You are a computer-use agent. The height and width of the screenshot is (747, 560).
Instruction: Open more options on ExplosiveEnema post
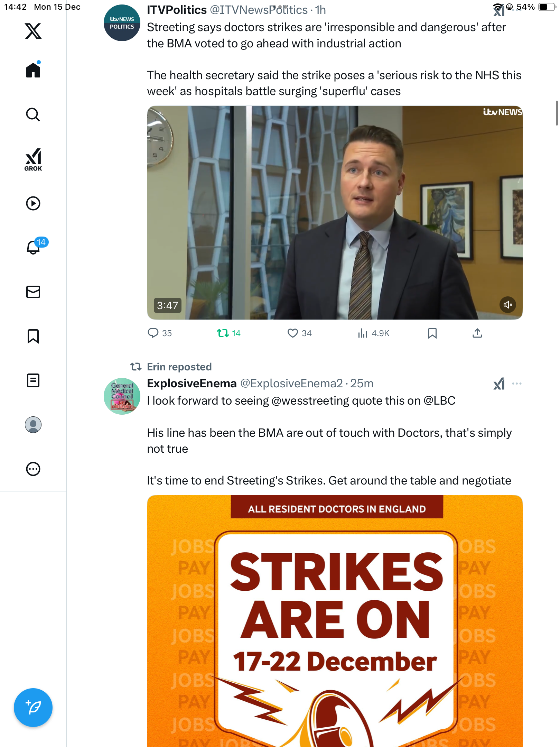517,384
